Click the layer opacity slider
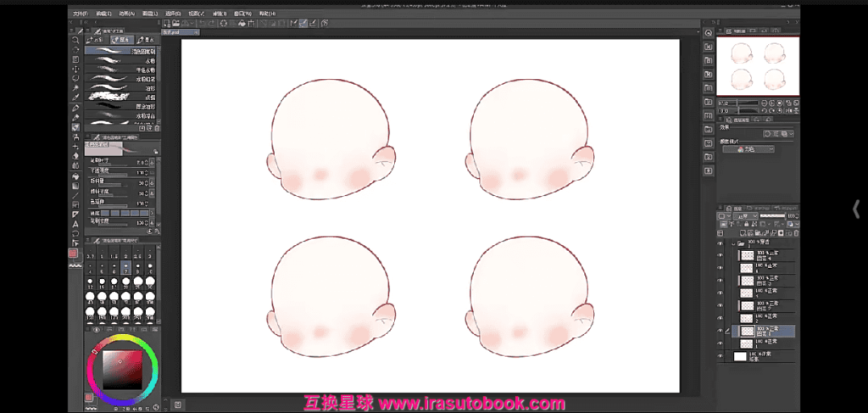The width and height of the screenshot is (868, 413). [772, 215]
